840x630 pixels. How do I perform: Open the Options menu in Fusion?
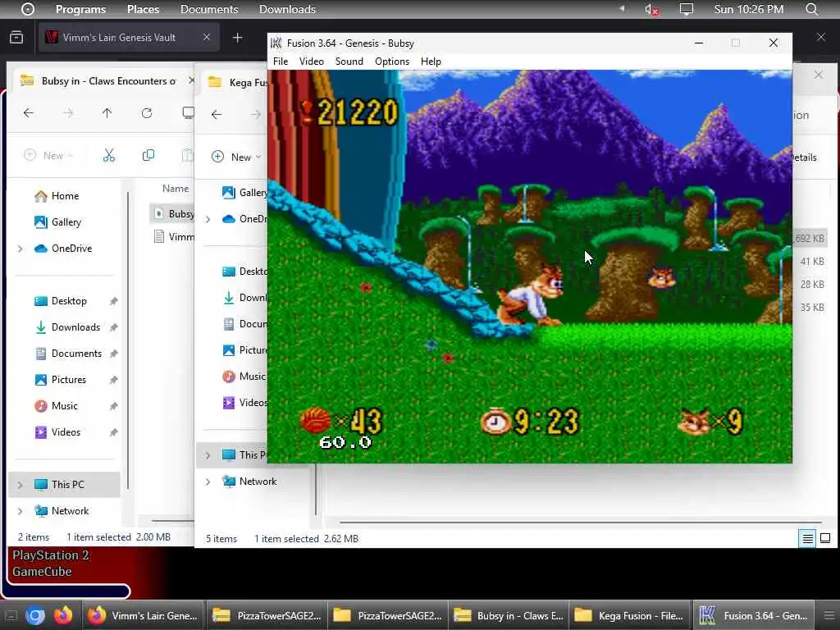pyautogui.click(x=391, y=61)
